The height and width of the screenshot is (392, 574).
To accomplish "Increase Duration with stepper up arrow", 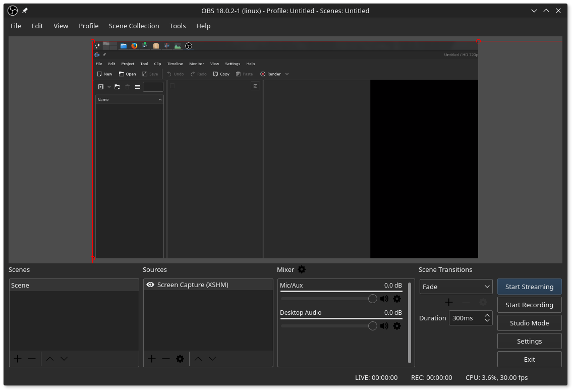I will point(487,315).
